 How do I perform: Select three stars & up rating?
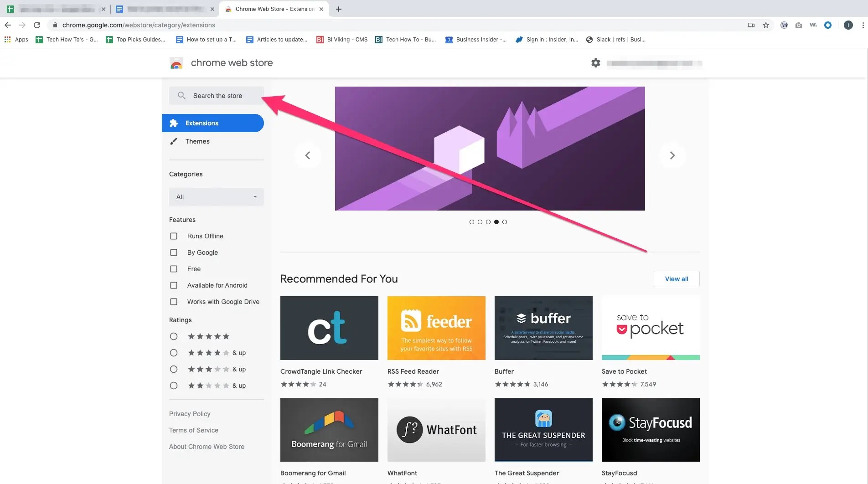tap(174, 369)
